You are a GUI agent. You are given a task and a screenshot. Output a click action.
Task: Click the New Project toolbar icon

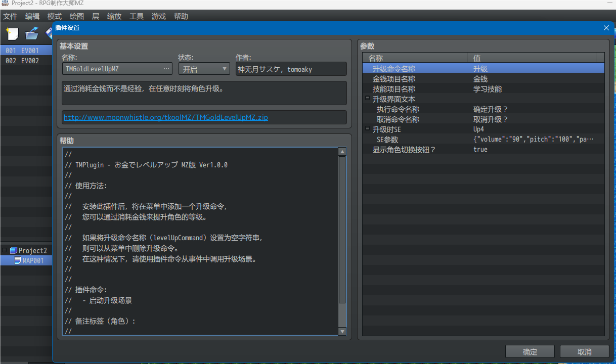coord(12,34)
